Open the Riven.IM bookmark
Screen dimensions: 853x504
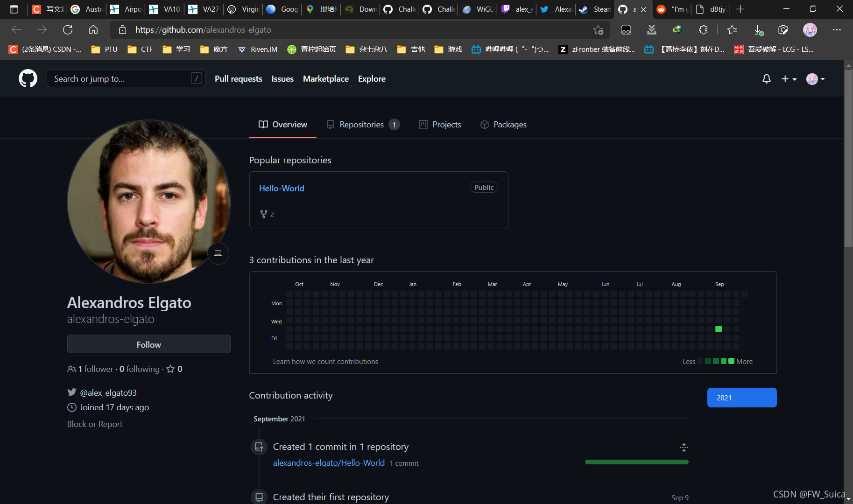pyautogui.click(x=257, y=49)
